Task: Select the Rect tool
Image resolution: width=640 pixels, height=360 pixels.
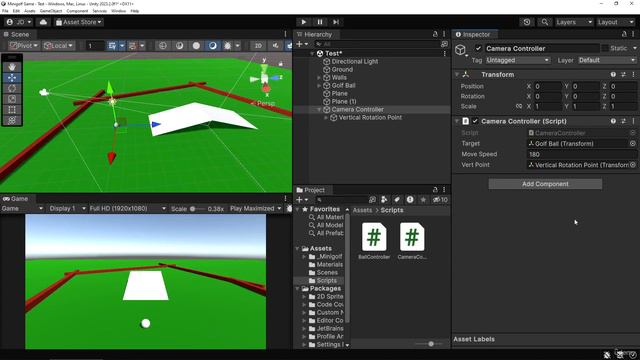Action: pyautogui.click(x=12, y=109)
